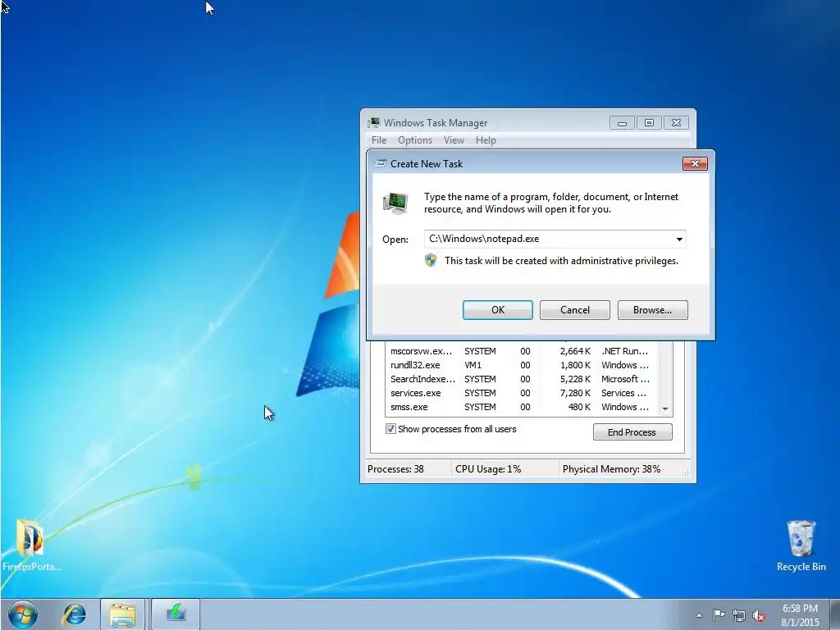The width and height of the screenshot is (840, 630).
Task: Open the Options menu in Task Manager
Action: tap(414, 140)
